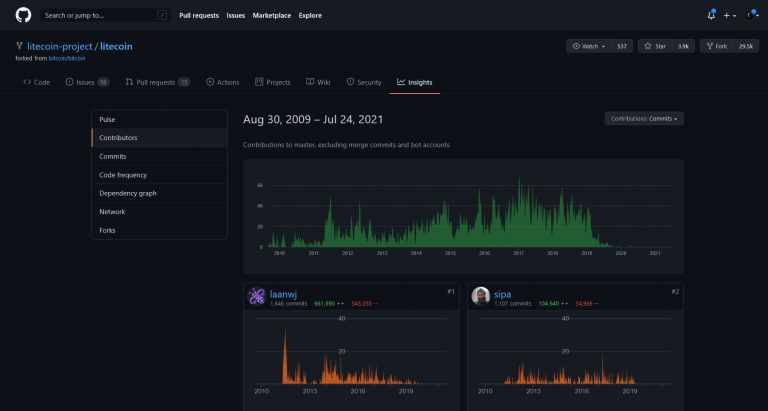Open Dependency graph from the sidebar

tap(127, 193)
